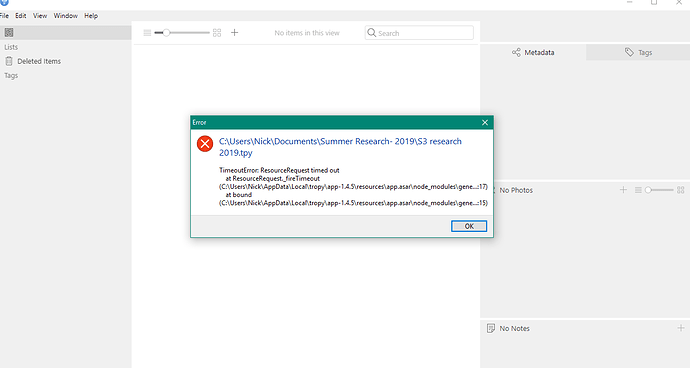Select the project icon in sidebar
The image size is (690, 368).
tap(9, 33)
